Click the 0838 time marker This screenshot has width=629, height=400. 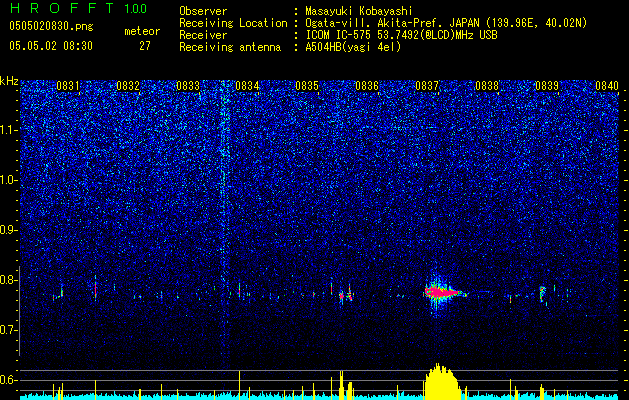coord(487,86)
